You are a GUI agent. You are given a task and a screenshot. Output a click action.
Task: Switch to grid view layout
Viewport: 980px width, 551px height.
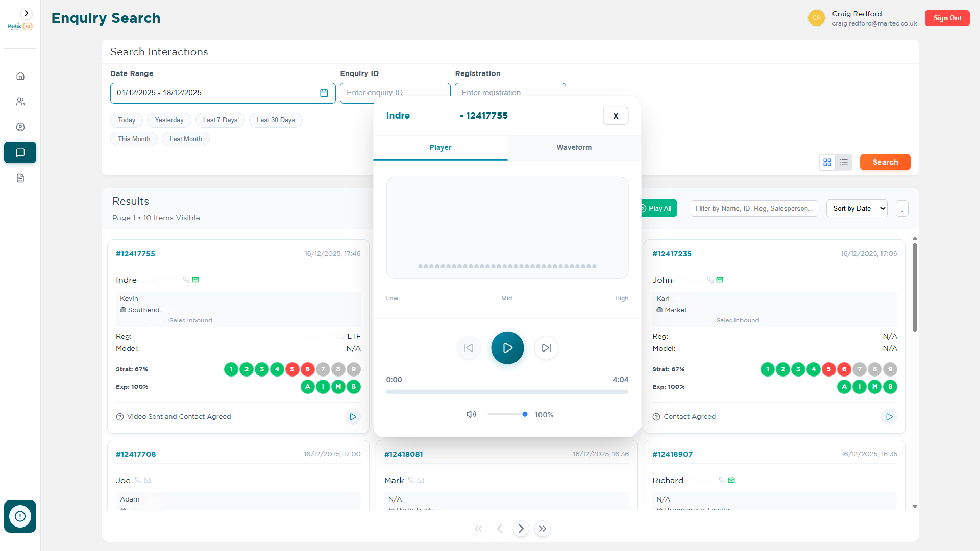pyautogui.click(x=827, y=162)
